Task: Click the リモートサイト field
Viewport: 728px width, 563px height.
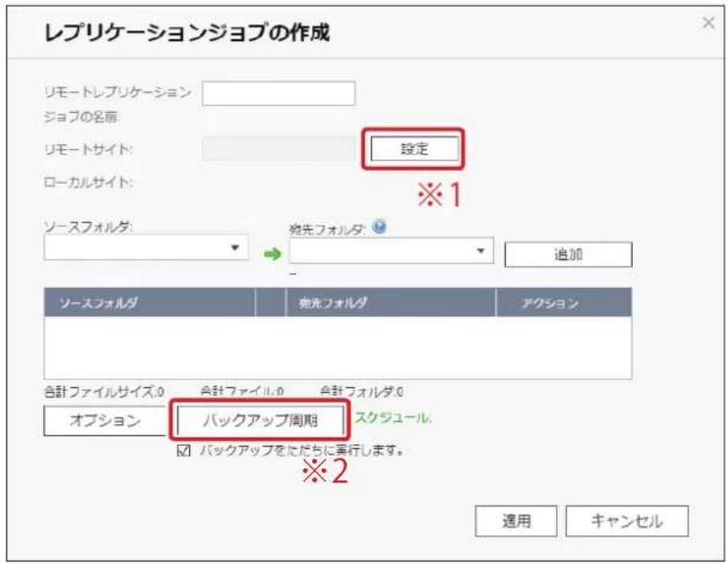Action: point(279,149)
